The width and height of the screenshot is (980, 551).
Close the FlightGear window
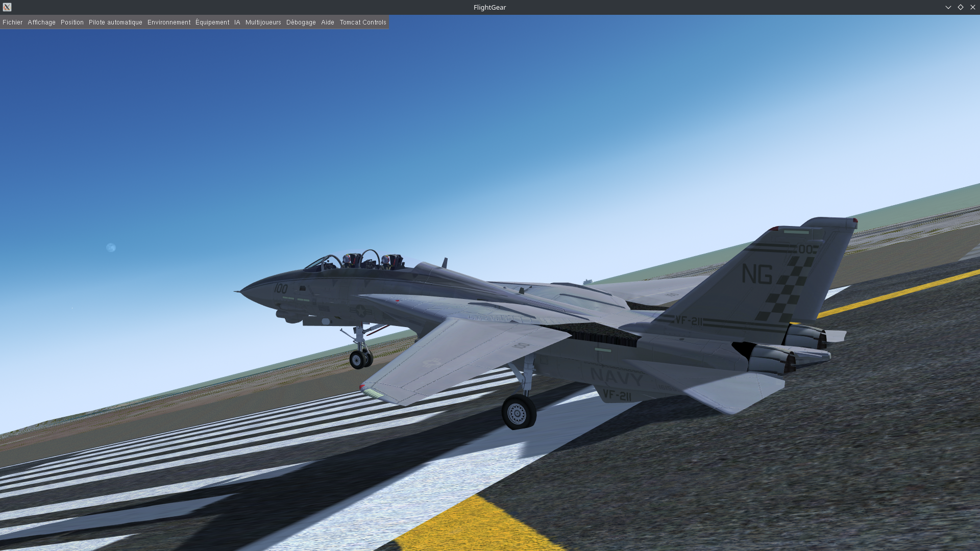972,7
